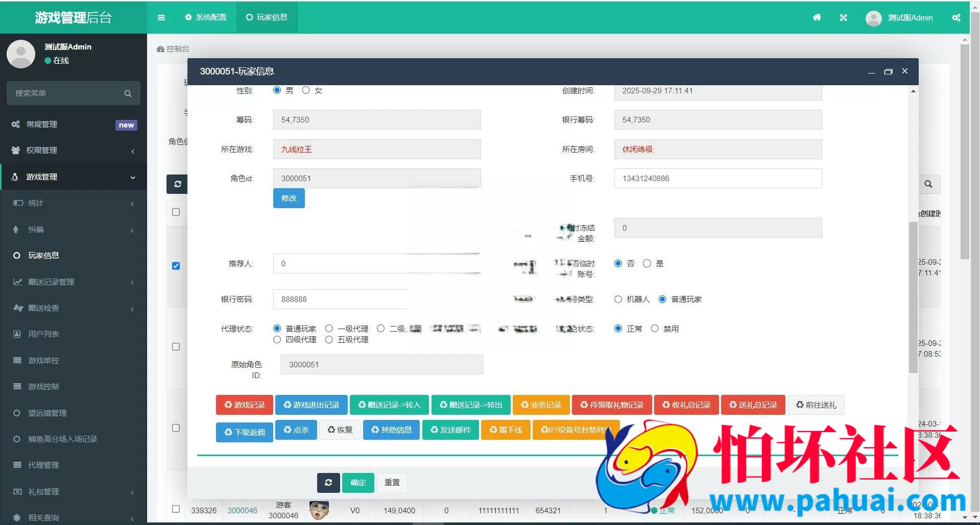Switch to the 系统配置 tab
Screen dimensions: 980x525
(x=206, y=17)
